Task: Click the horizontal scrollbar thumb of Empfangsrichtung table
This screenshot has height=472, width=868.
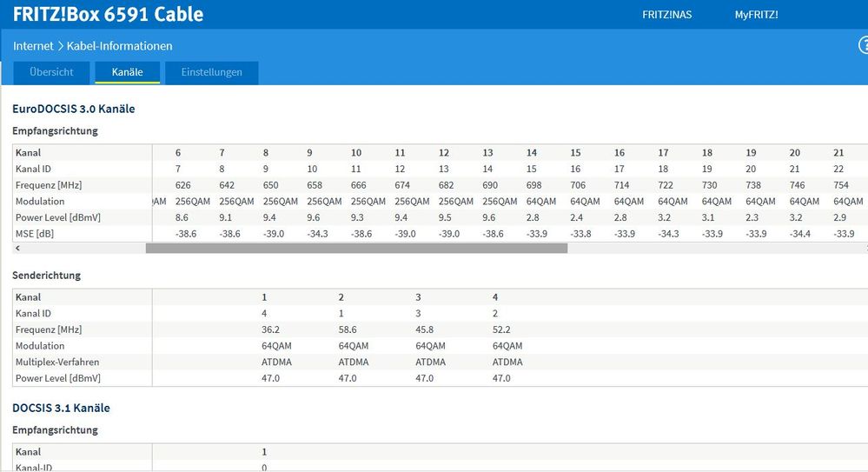Action: pyautogui.click(x=356, y=249)
